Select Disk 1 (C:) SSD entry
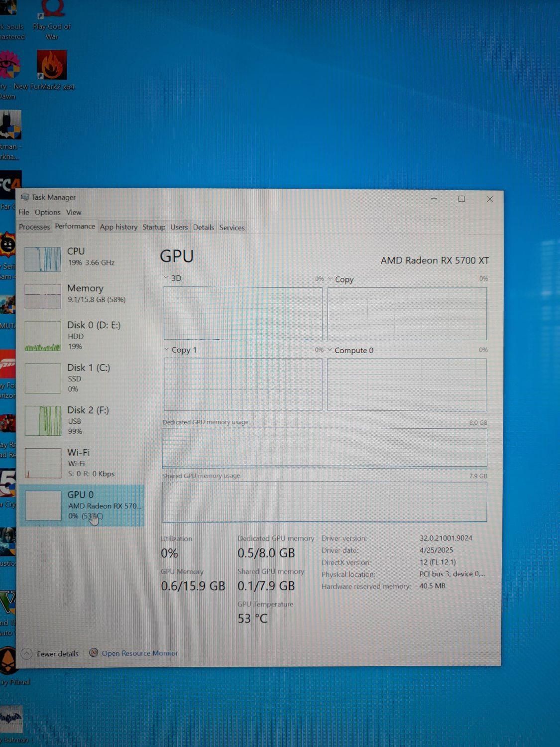 82,378
